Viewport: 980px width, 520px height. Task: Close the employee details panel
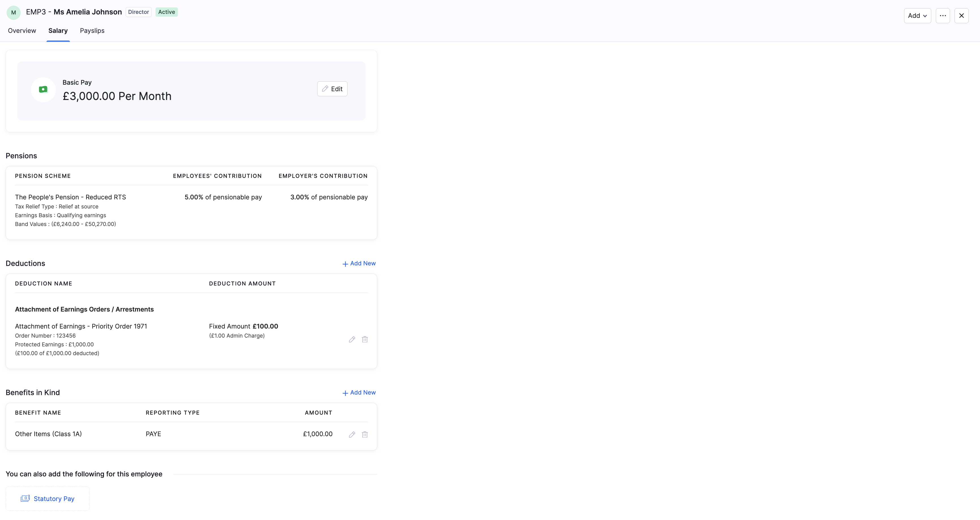coord(961,16)
